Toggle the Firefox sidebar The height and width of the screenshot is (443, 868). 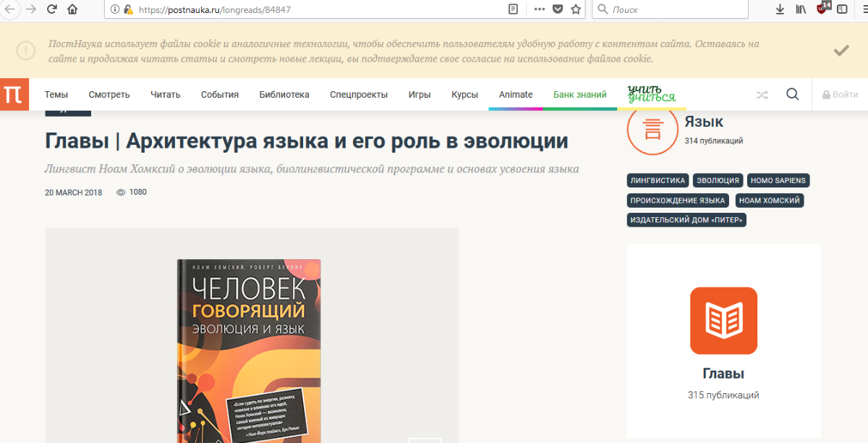tap(842, 9)
